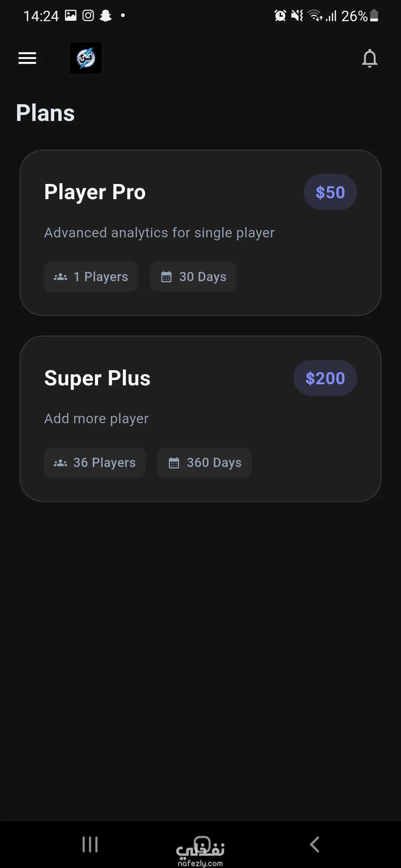This screenshot has width=401, height=868.
Task: Tap the Instagram notification icon in status bar
Action: (88, 16)
